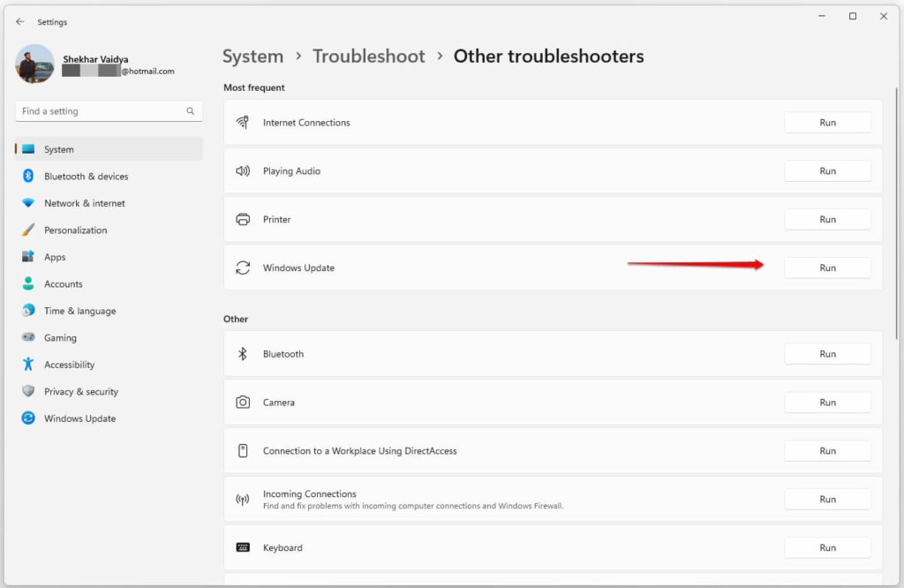Run the Playing Audio troubleshooter
The image size is (904, 588).
click(827, 170)
